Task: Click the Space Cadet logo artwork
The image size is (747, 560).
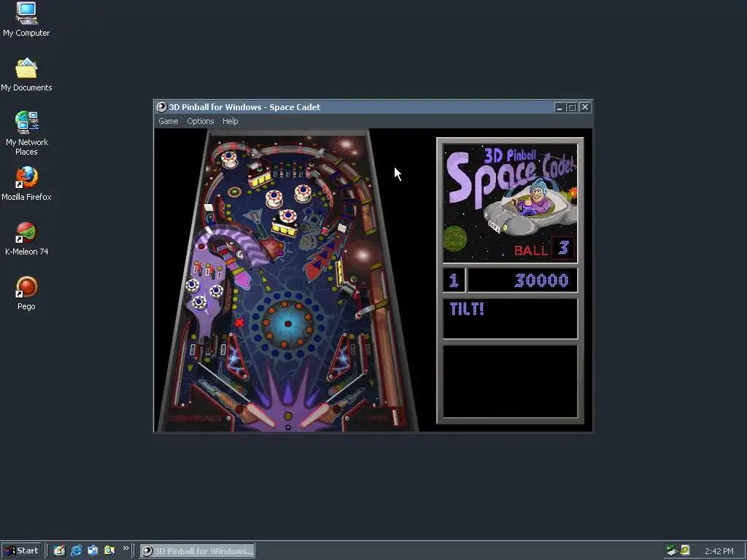Action: 510,203
